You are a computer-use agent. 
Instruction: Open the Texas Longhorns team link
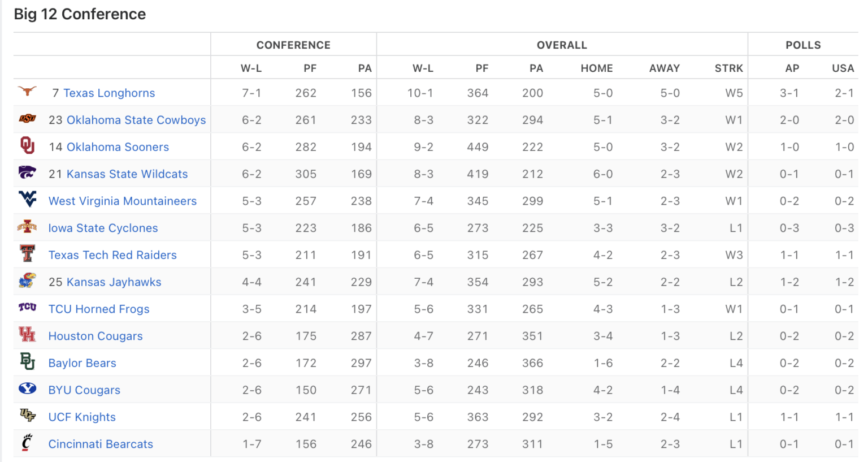(x=109, y=93)
